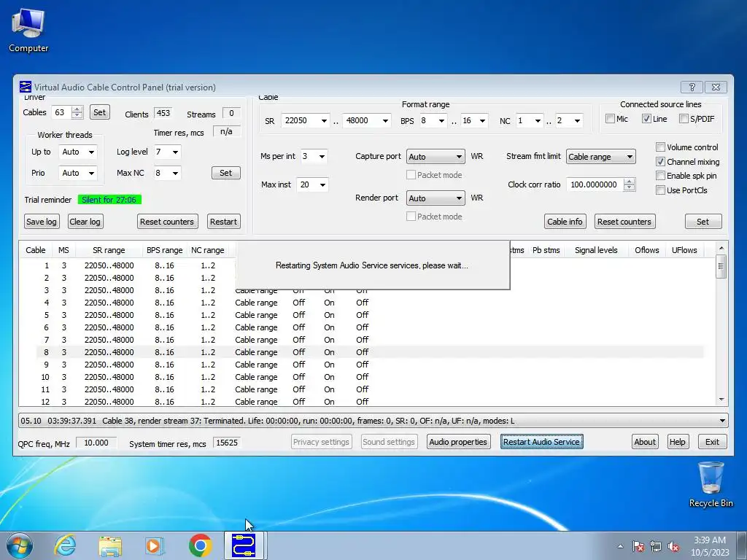Expand the Capture port Auto dropdown

436,157
